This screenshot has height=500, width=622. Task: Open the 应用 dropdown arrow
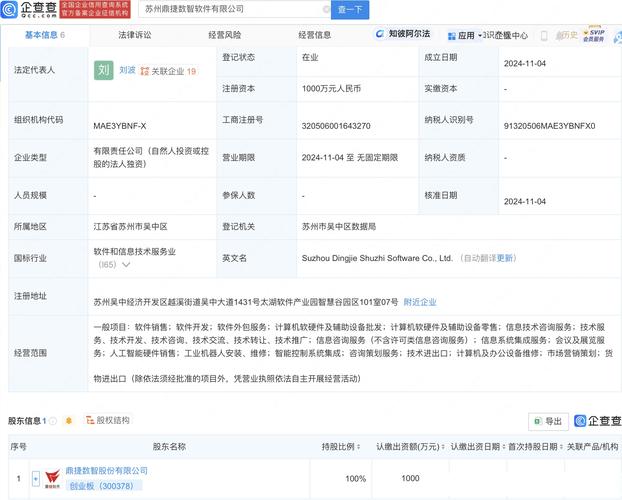(x=480, y=36)
